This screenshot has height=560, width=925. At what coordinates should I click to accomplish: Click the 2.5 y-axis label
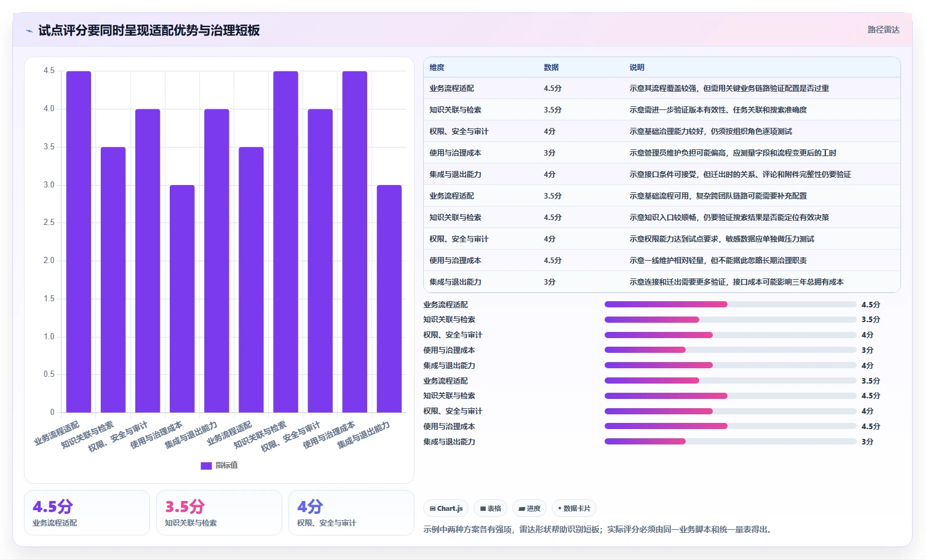pyautogui.click(x=49, y=223)
